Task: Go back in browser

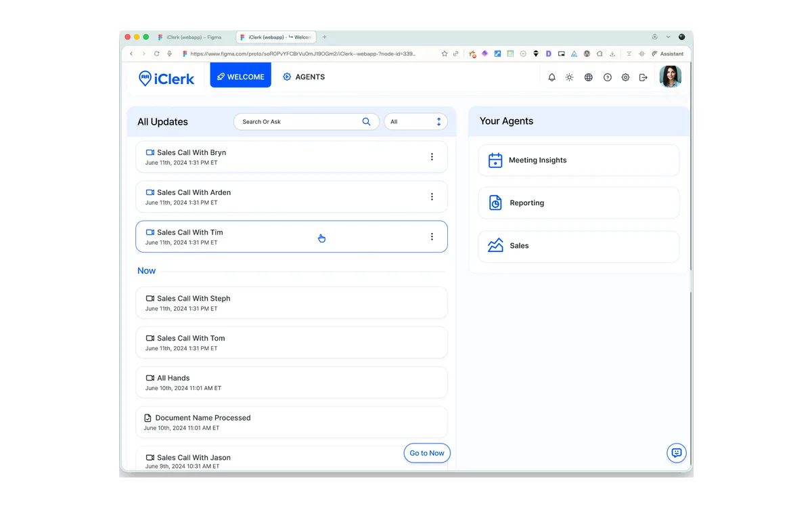Action: pos(131,54)
